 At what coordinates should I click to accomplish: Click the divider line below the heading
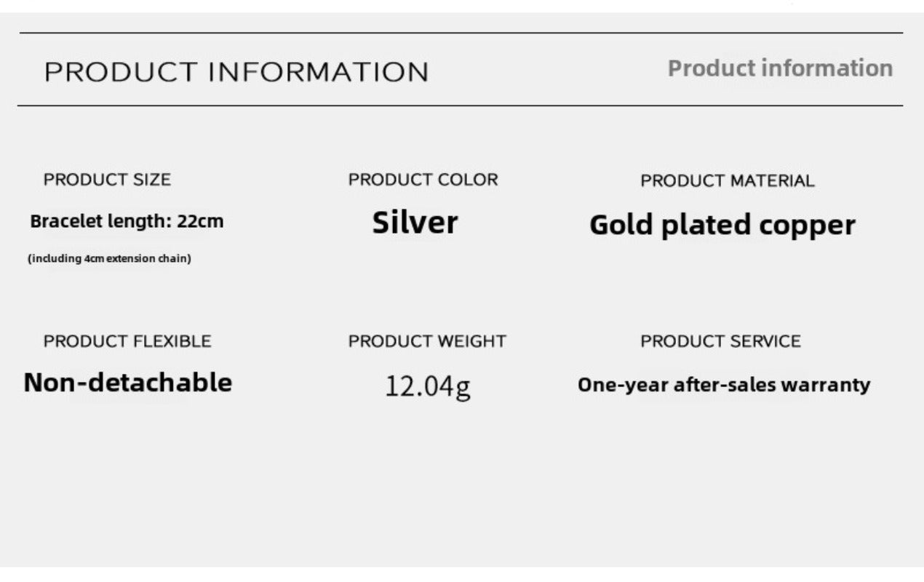point(461,105)
